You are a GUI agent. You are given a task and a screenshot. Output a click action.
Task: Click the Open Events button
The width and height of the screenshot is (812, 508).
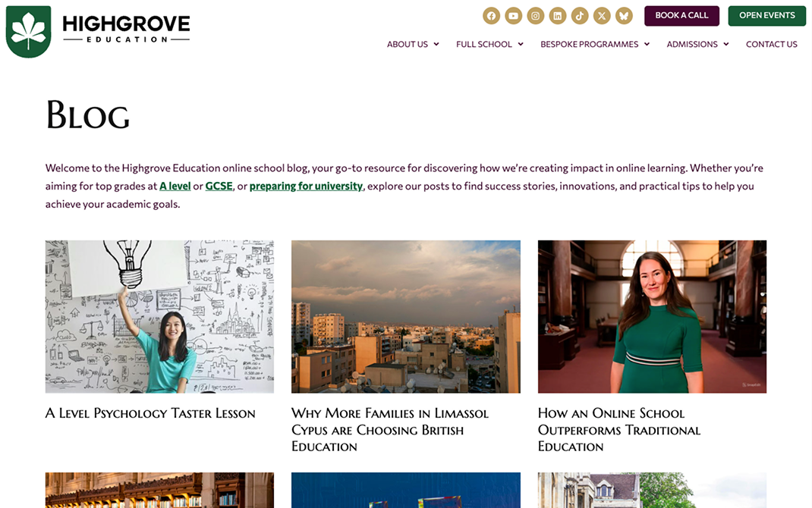click(767, 15)
